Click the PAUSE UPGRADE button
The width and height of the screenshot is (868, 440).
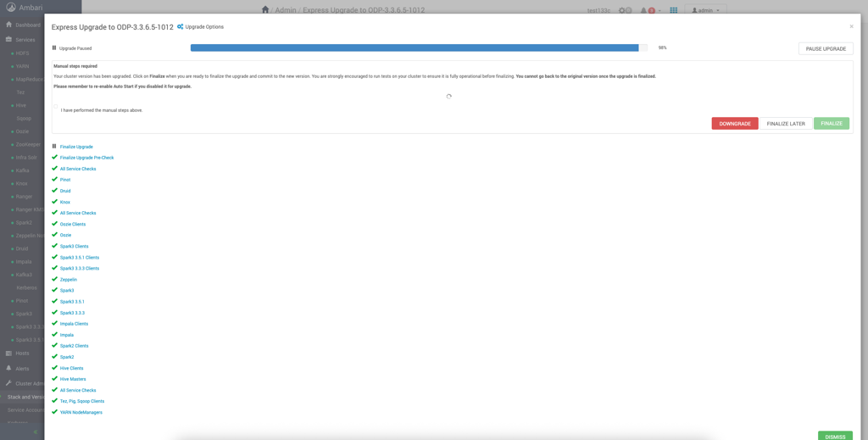click(x=826, y=48)
